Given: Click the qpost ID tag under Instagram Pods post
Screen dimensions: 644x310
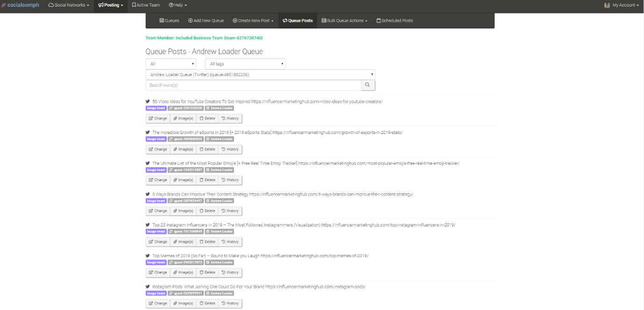Looking at the screenshot, I should (x=185, y=293).
